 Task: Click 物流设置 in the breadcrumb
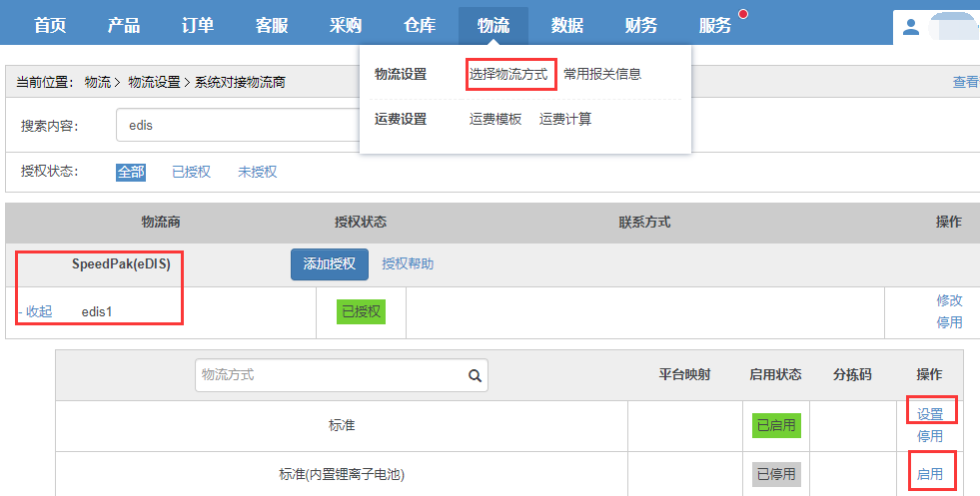[154, 83]
